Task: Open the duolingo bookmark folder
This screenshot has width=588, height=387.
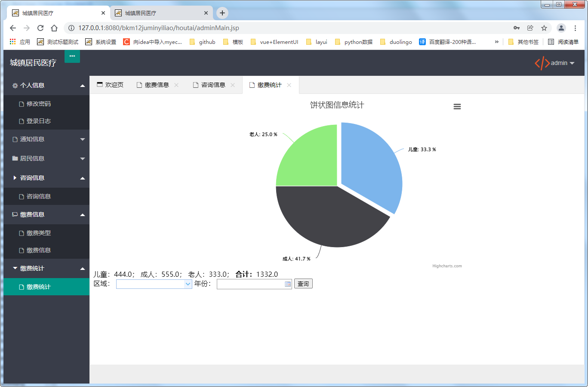Action: click(x=396, y=42)
